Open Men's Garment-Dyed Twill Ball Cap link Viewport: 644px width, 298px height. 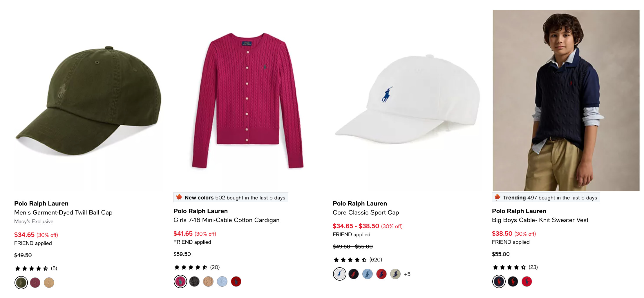tap(63, 212)
